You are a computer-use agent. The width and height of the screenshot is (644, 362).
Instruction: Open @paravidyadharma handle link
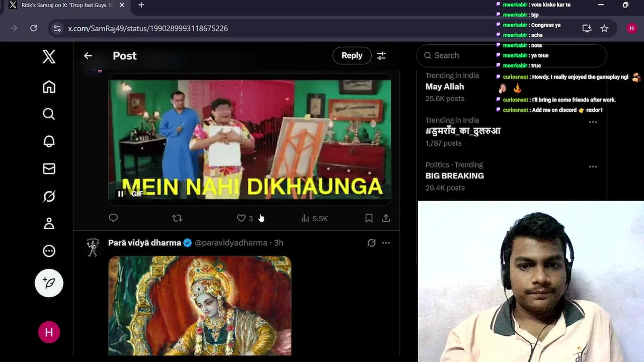click(x=231, y=243)
